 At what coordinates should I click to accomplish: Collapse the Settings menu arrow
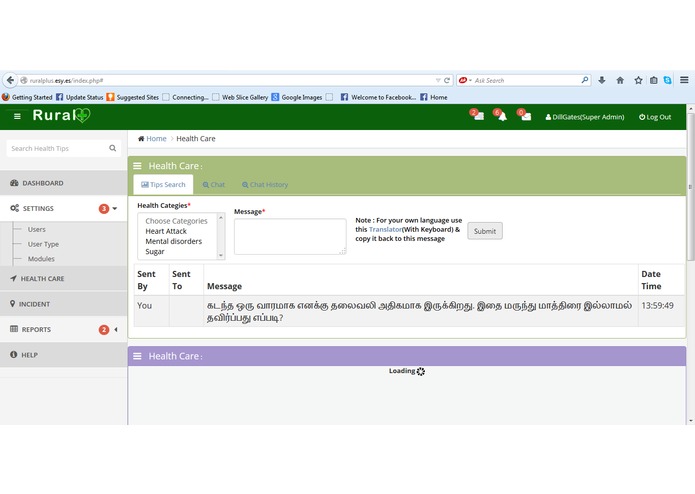click(x=115, y=208)
